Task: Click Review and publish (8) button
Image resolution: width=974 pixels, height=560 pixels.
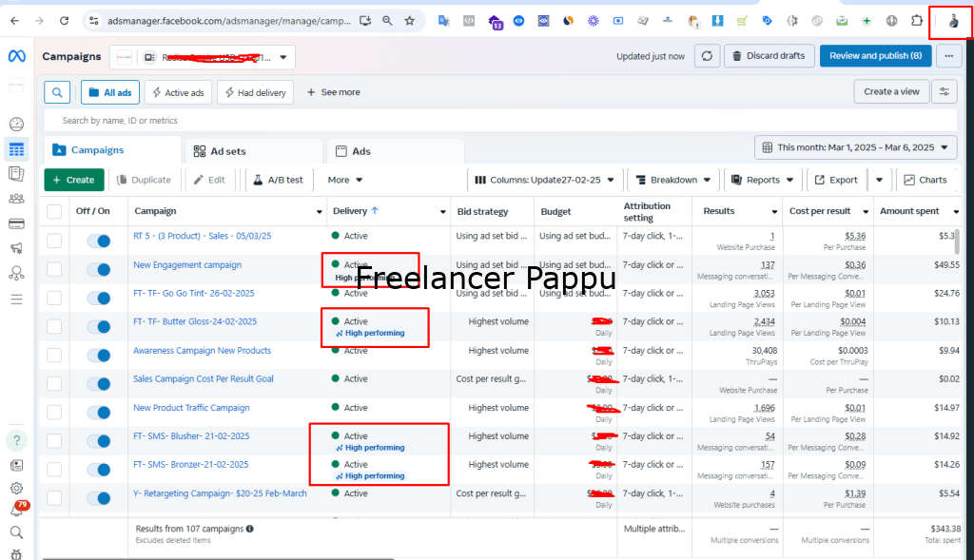Action: tap(875, 56)
